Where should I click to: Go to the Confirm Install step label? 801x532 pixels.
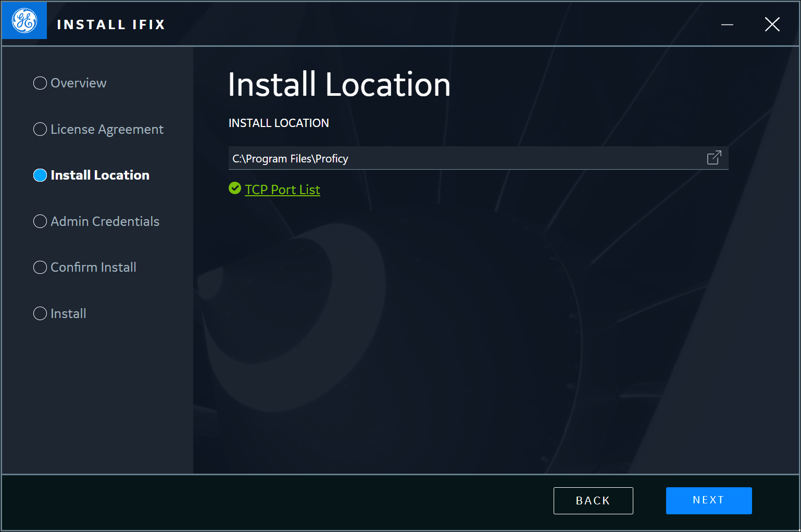tap(93, 267)
